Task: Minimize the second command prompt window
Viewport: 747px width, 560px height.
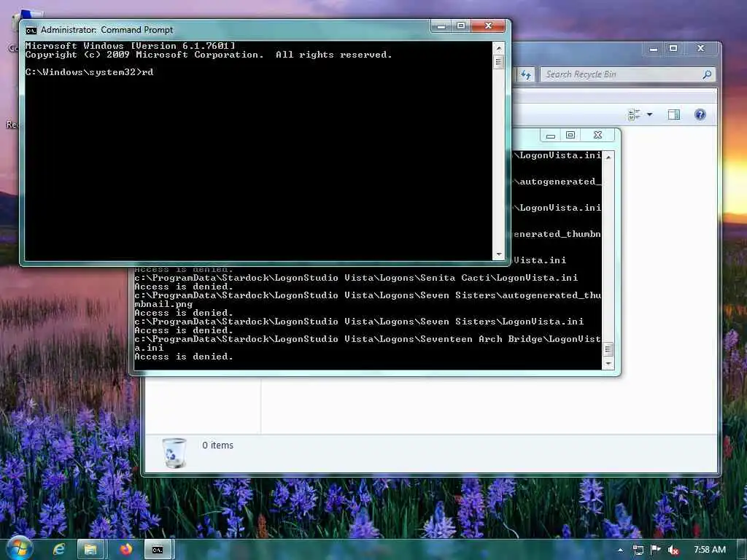Action: pyautogui.click(x=551, y=136)
